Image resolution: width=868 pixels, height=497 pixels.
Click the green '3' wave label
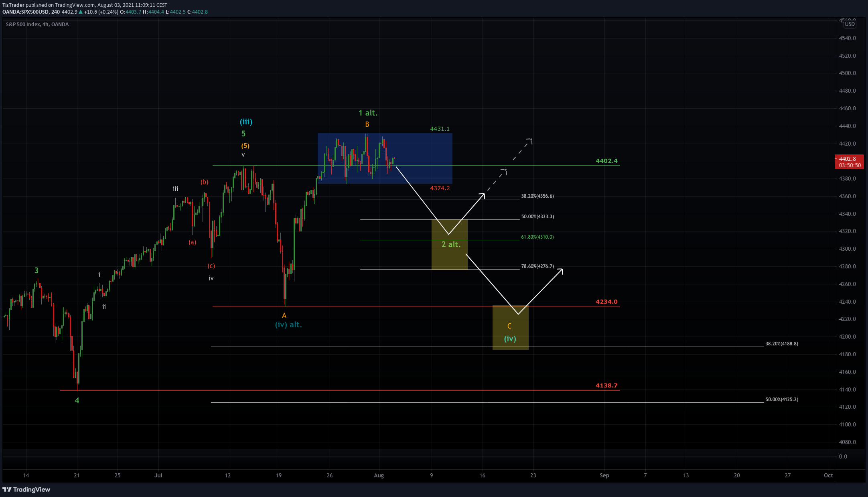tap(37, 270)
